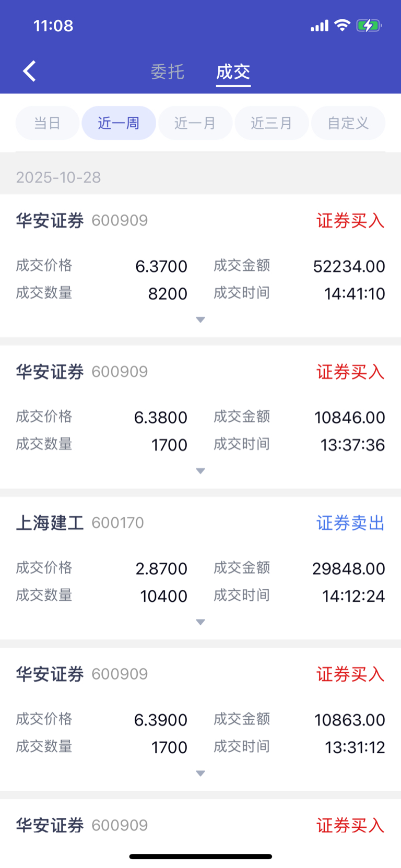Check the Wi-Fi status icon

point(343,25)
